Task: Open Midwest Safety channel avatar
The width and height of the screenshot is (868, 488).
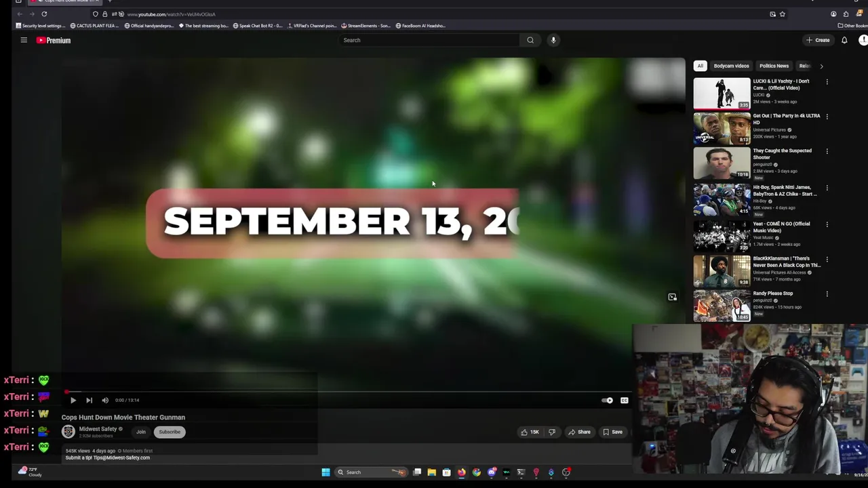Action: click(68, 432)
